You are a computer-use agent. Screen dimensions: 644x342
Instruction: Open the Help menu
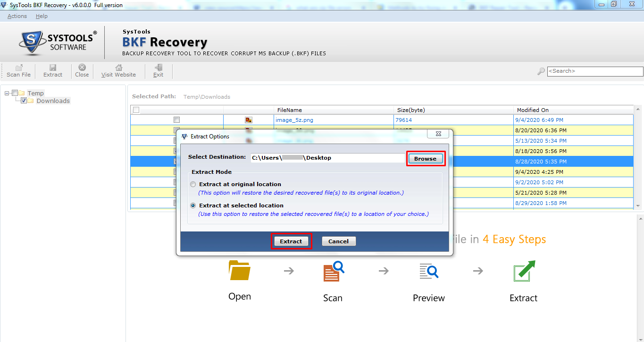coord(42,16)
